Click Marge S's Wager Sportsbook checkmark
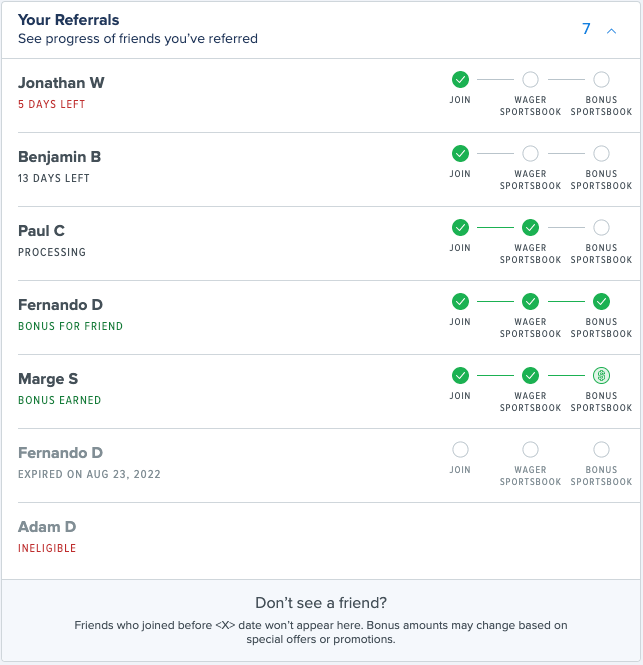The height and width of the screenshot is (665, 643). click(x=531, y=375)
